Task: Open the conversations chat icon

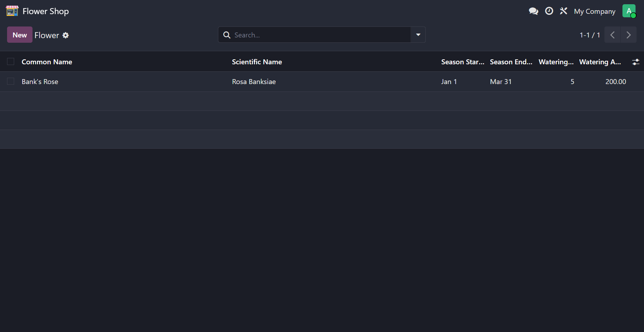Action: [x=533, y=11]
